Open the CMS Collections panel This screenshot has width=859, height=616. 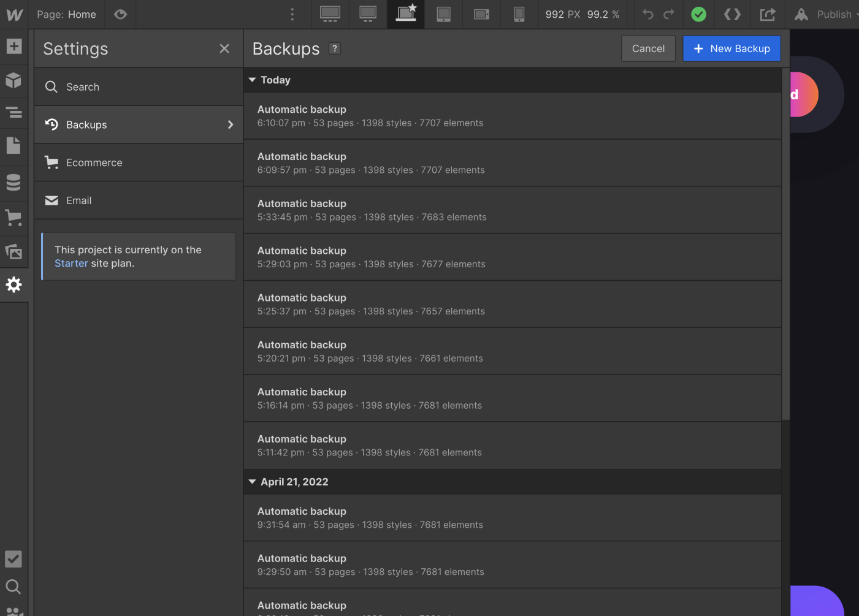coord(14,182)
